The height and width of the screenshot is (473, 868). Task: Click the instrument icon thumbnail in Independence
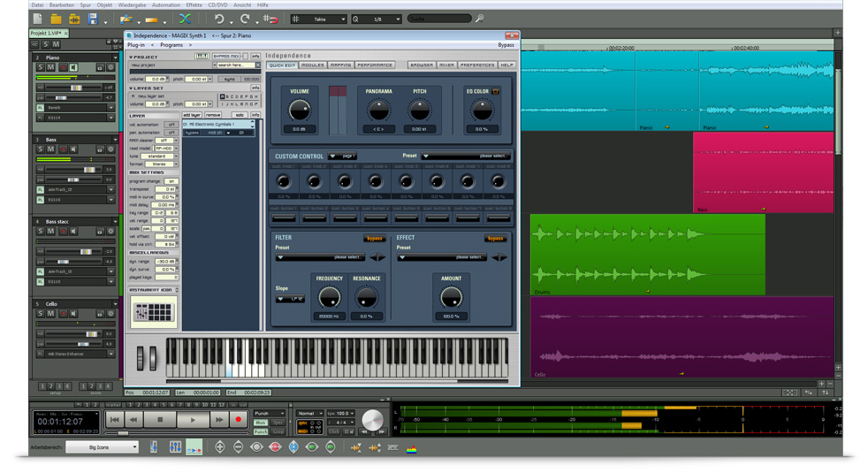point(153,312)
